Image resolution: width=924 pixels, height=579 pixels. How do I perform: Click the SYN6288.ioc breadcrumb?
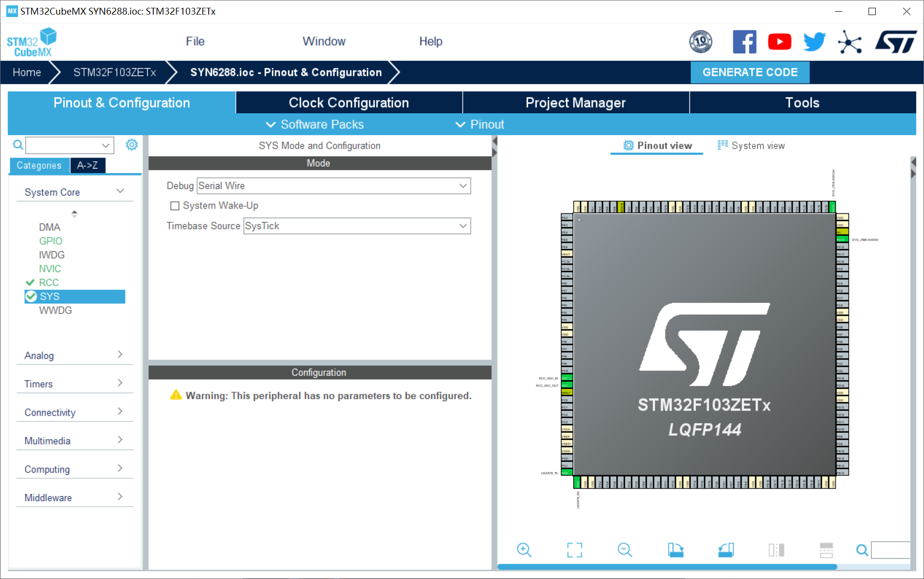pos(286,72)
